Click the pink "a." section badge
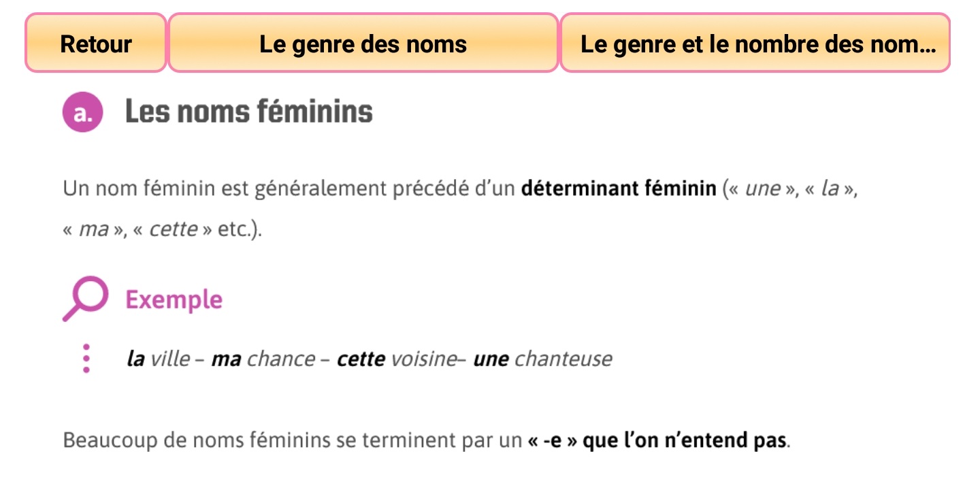Screen dimensions: 980x490 [82, 113]
